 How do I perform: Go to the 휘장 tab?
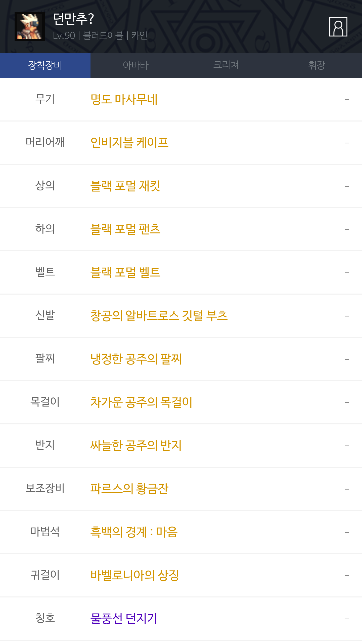[316, 65]
